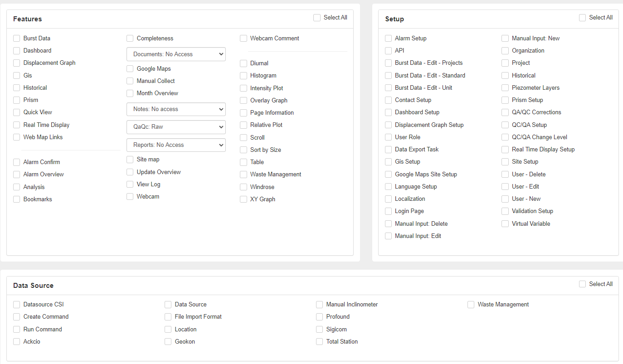Check Historical in the Features panel

coord(17,88)
